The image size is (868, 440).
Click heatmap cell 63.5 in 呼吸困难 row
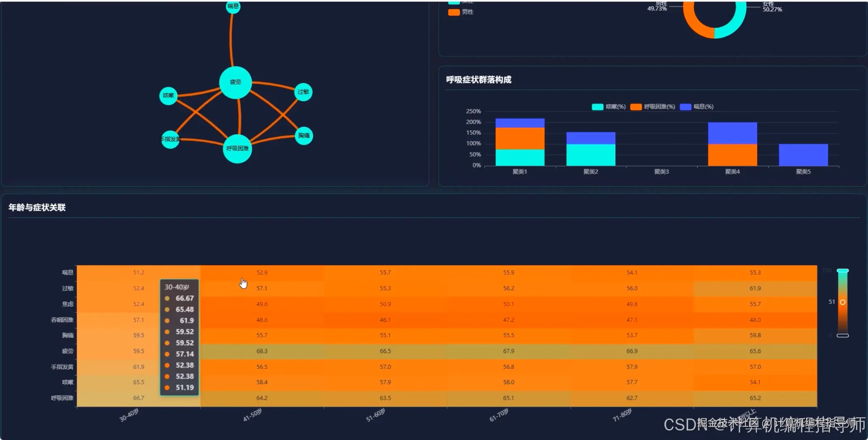coord(385,398)
